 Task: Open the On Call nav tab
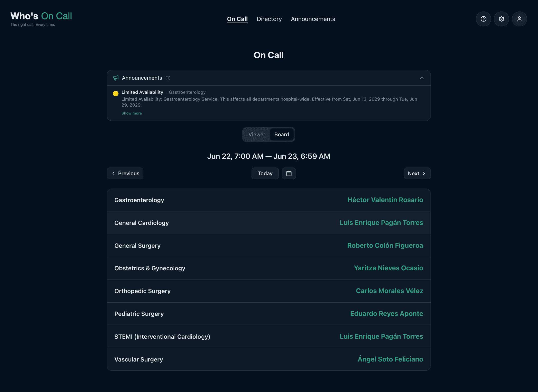[237, 19]
